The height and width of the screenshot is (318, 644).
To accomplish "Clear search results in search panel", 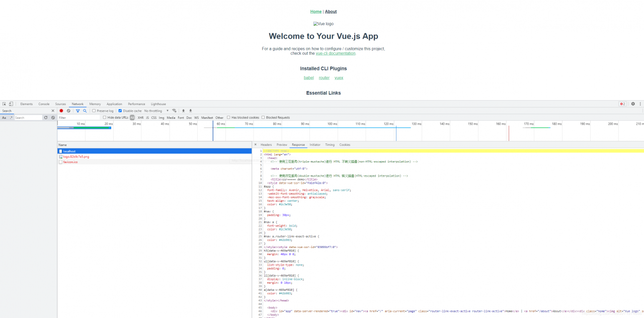I will click(x=53, y=118).
